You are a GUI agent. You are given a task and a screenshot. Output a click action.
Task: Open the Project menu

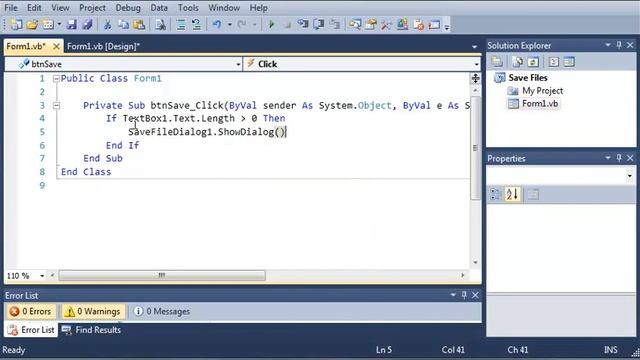click(x=92, y=8)
